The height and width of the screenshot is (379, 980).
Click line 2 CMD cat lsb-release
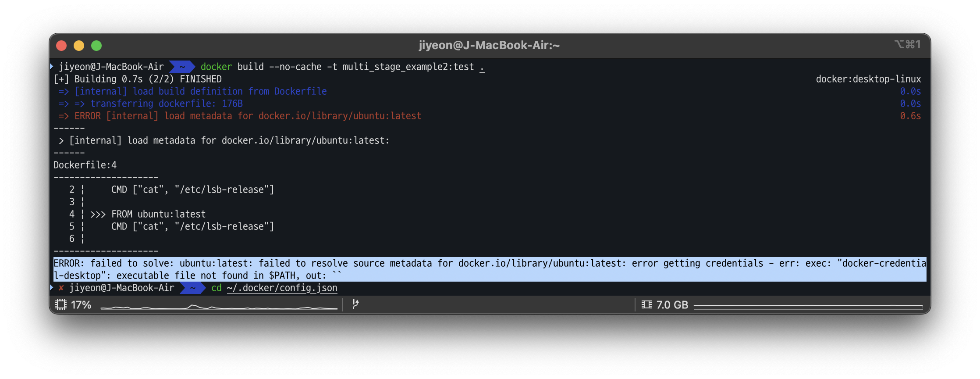pyautogui.click(x=192, y=189)
